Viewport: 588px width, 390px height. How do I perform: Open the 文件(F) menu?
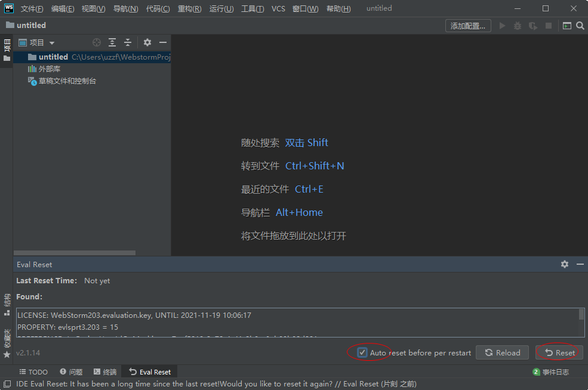click(x=32, y=8)
